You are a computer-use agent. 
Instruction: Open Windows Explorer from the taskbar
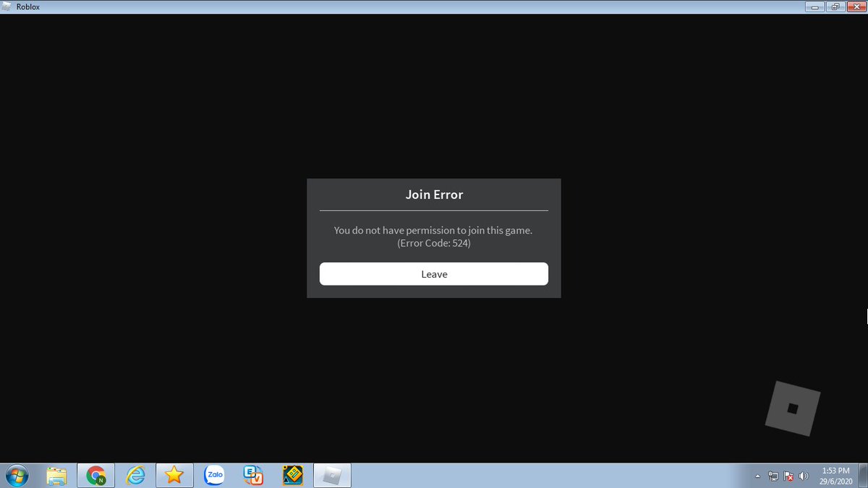click(x=57, y=476)
